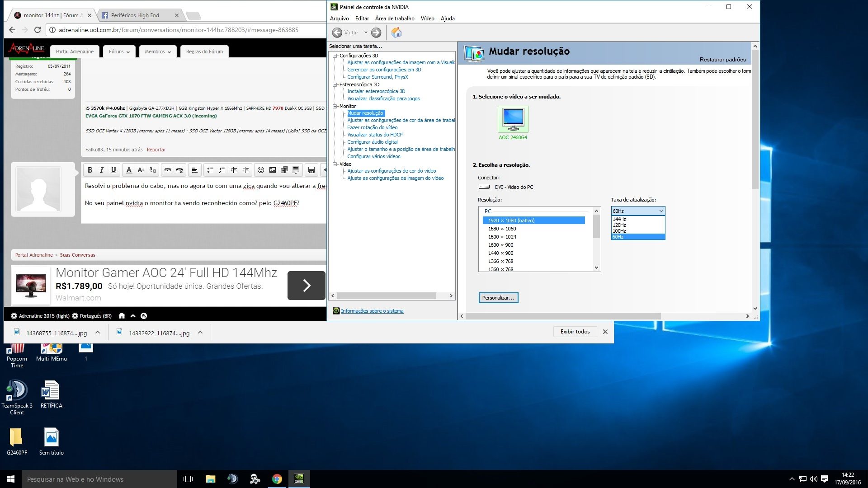Open the Ajuda menu
This screenshot has height=488, width=868.
click(448, 19)
